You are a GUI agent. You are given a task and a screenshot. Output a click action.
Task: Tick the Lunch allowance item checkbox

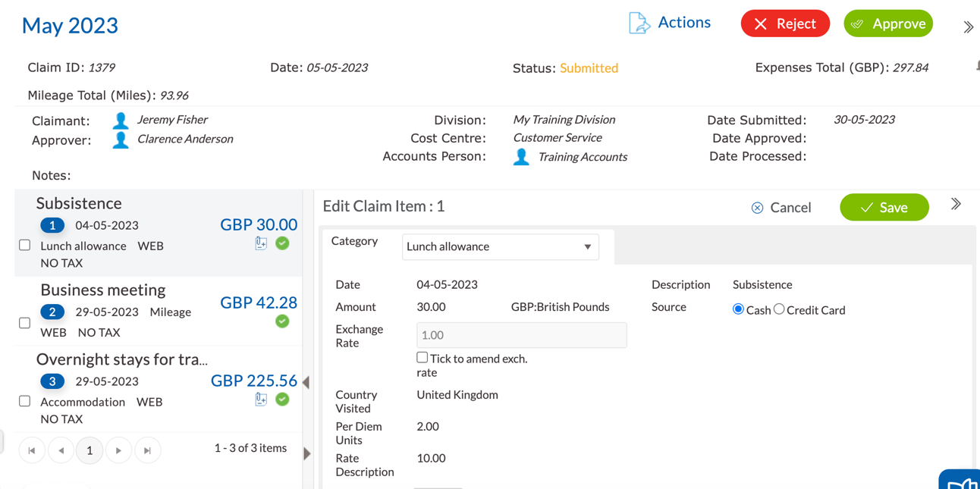[x=25, y=245]
